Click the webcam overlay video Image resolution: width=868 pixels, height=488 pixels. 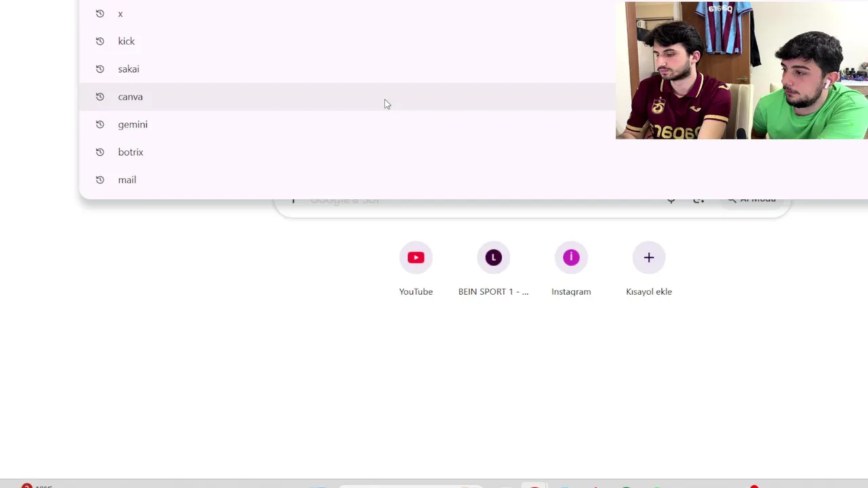point(742,70)
